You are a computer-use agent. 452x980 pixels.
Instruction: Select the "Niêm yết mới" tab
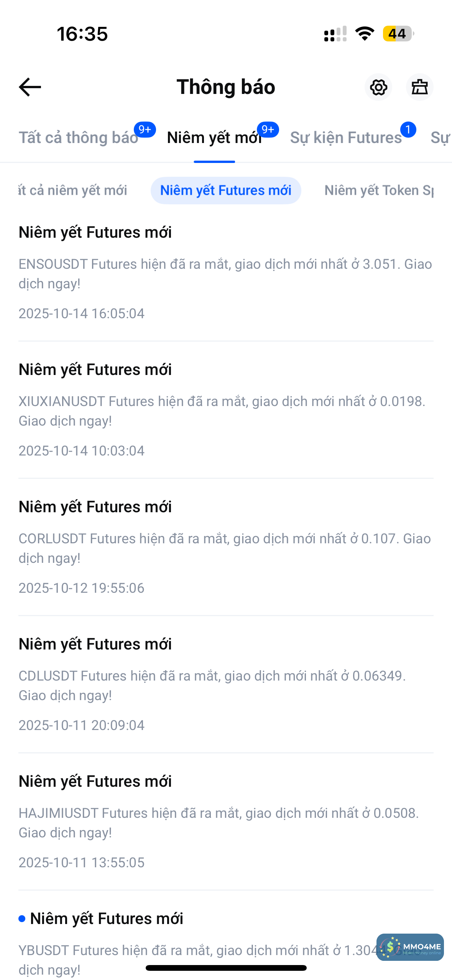point(214,138)
